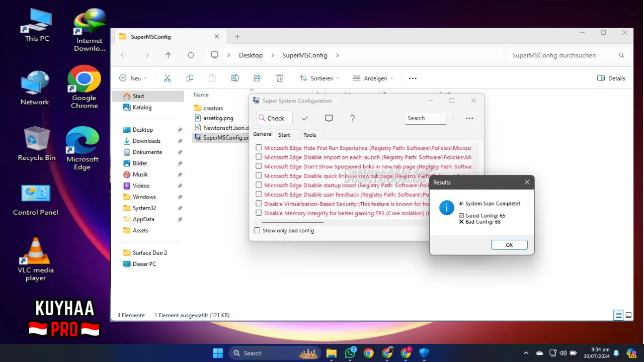Open the File Explorer three-dot more menu

413,78
